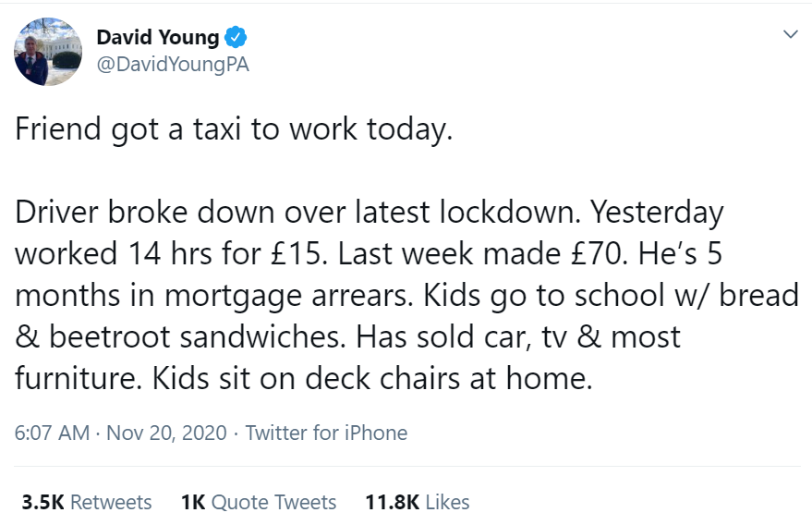Screen dimensions: 812x525
Task: Click the @DavidYoungPA handle
Action: tap(173, 65)
